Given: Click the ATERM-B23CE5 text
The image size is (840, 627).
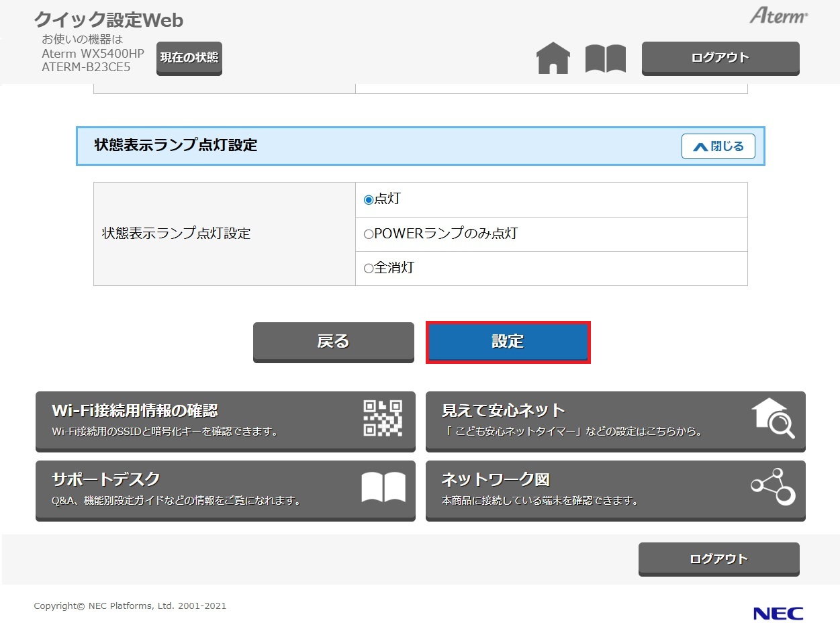Looking at the screenshot, I should click(86, 67).
